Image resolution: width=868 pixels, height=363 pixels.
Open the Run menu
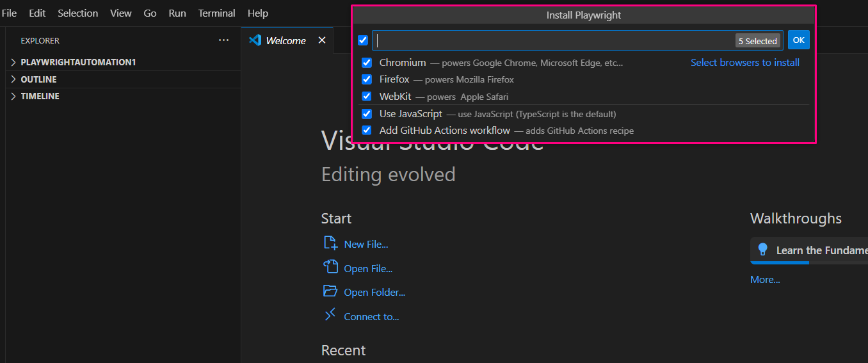(177, 13)
